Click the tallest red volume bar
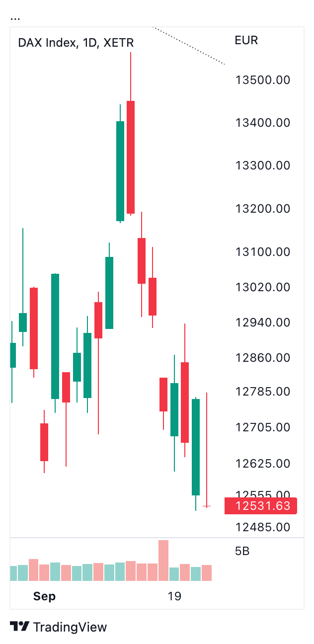The width and height of the screenshot is (314, 644). tap(163, 561)
